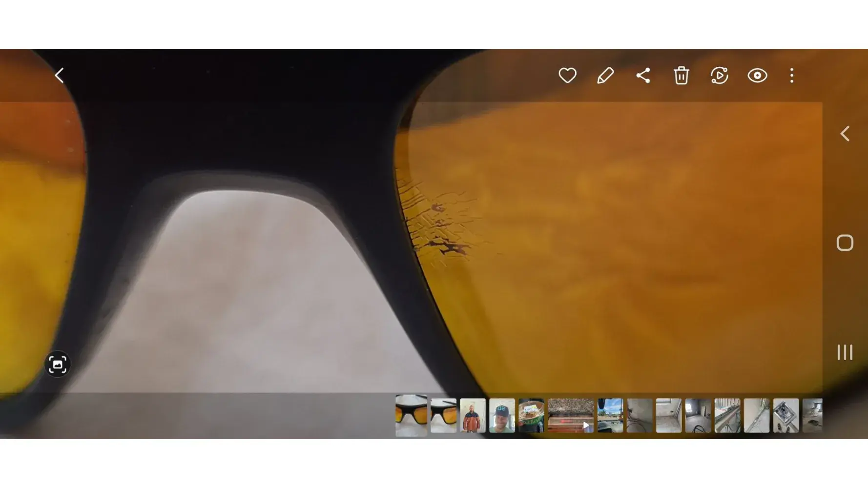The height and width of the screenshot is (488, 868).
Task: Delete photo using the trash icon
Action: pos(682,76)
